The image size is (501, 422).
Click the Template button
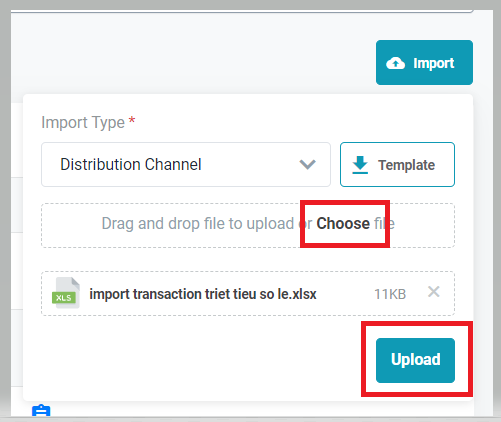[x=397, y=165]
